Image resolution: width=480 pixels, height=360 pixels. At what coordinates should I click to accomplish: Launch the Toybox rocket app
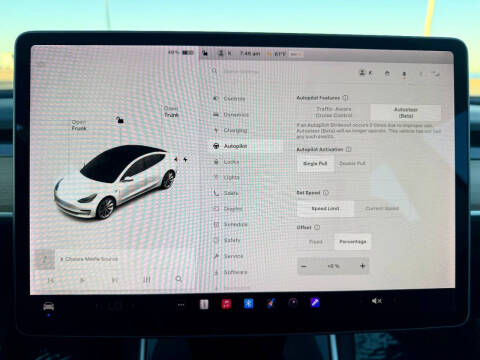(271, 303)
